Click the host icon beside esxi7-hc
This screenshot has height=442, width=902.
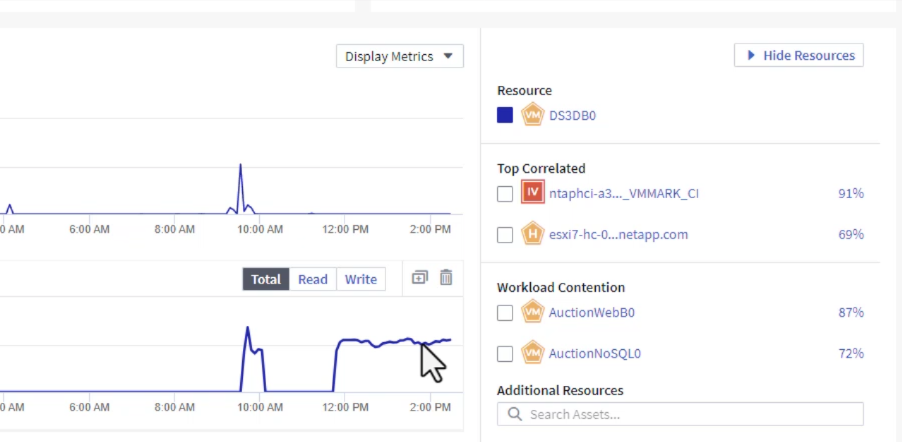pyautogui.click(x=532, y=235)
